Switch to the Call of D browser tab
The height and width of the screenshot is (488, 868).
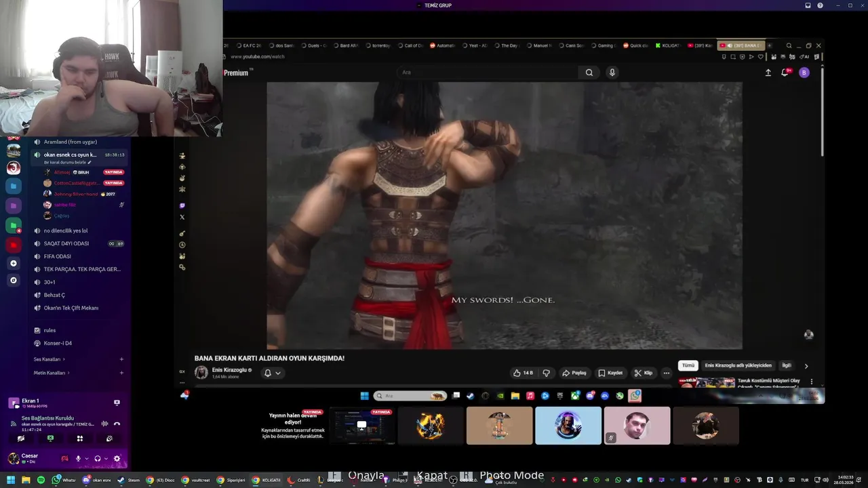[410, 45]
